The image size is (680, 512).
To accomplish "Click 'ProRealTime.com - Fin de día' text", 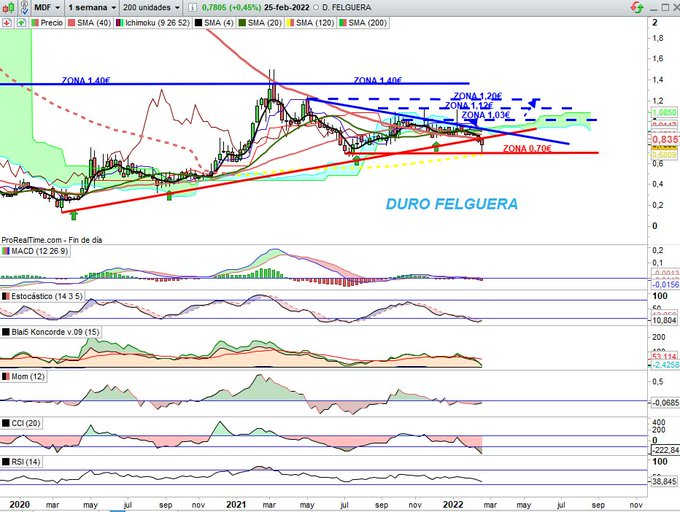I will pyautogui.click(x=52, y=240).
